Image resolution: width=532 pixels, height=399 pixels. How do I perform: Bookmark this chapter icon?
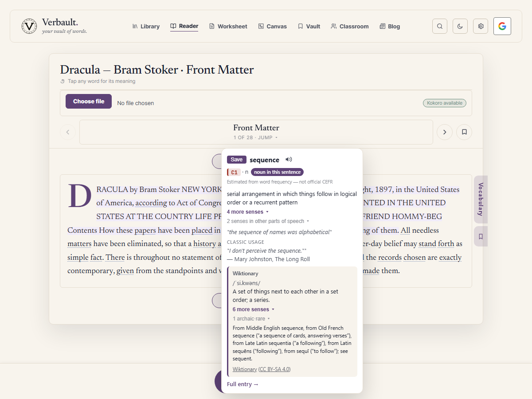coord(464,132)
